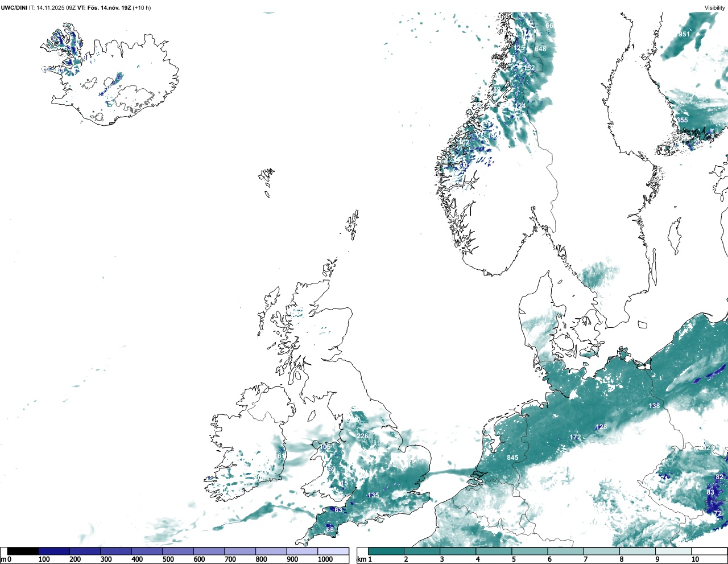Click the '138' value near the Polish border
This screenshot has height=564, width=728.
(x=655, y=406)
